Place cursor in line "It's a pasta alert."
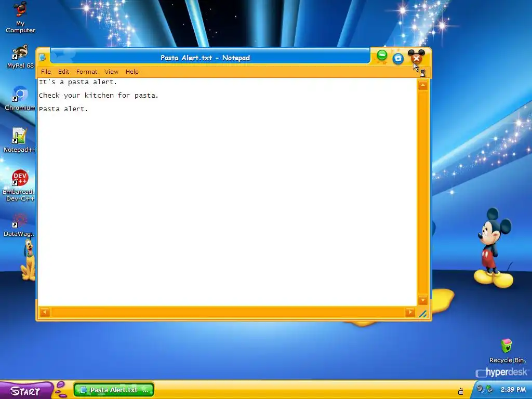 tap(78, 82)
